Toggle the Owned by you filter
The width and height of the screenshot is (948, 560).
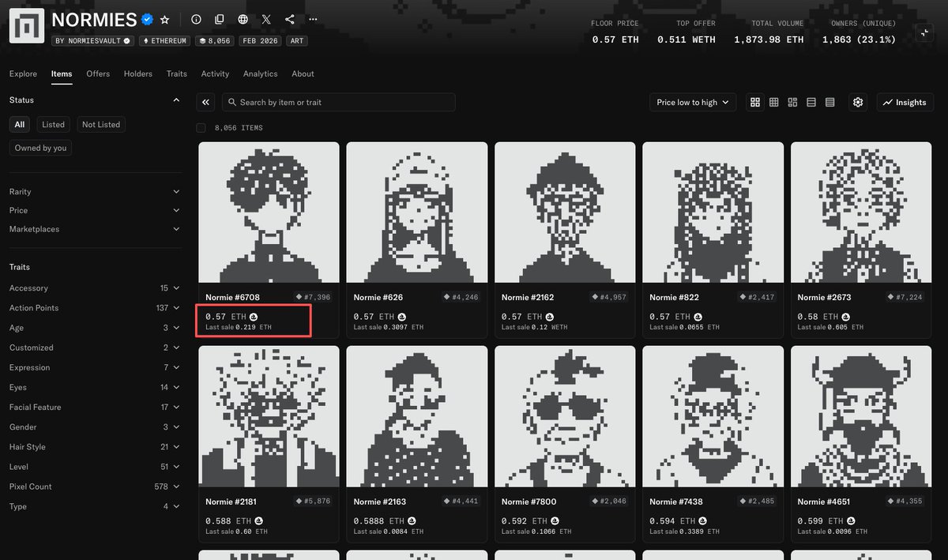pyautogui.click(x=41, y=148)
